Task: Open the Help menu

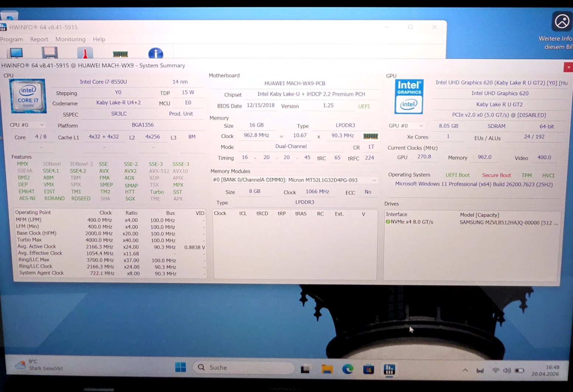Action: 99,39
